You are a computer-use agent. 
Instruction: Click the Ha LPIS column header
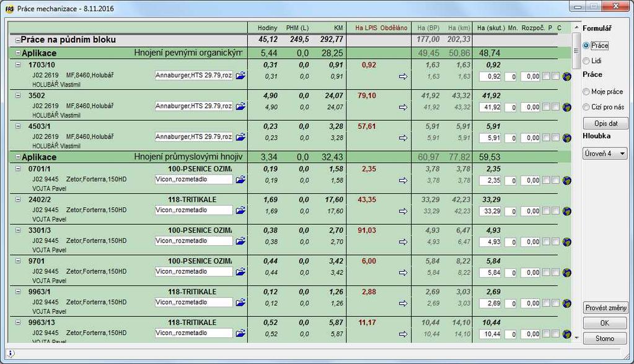[x=366, y=28]
